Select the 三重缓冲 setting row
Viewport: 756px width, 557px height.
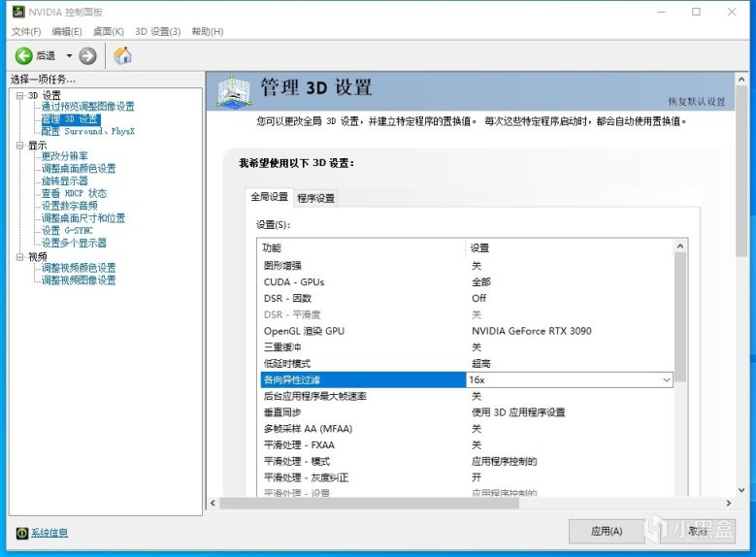click(x=467, y=347)
